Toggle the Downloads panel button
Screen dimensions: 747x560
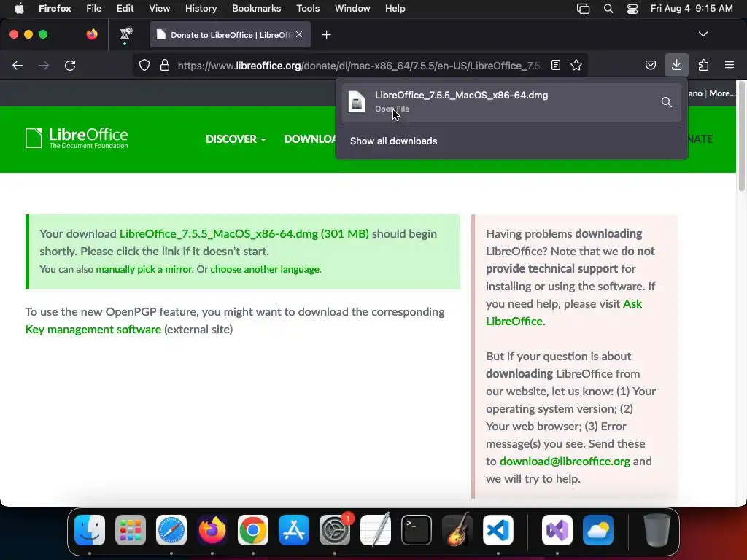(676, 65)
